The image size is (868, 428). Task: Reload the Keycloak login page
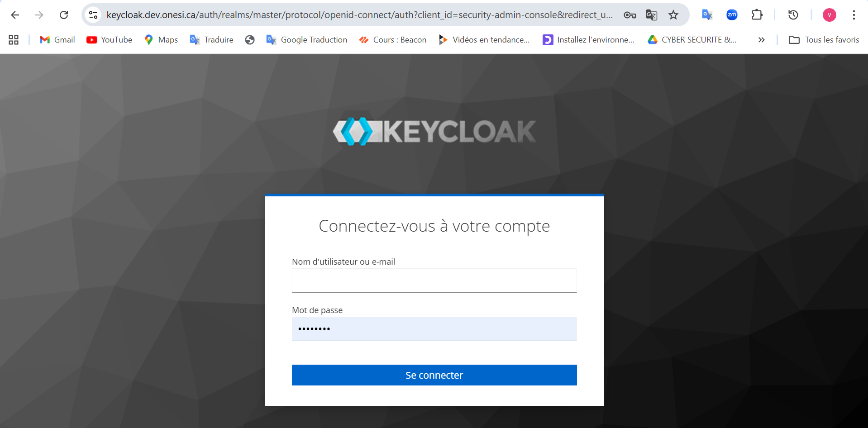64,15
